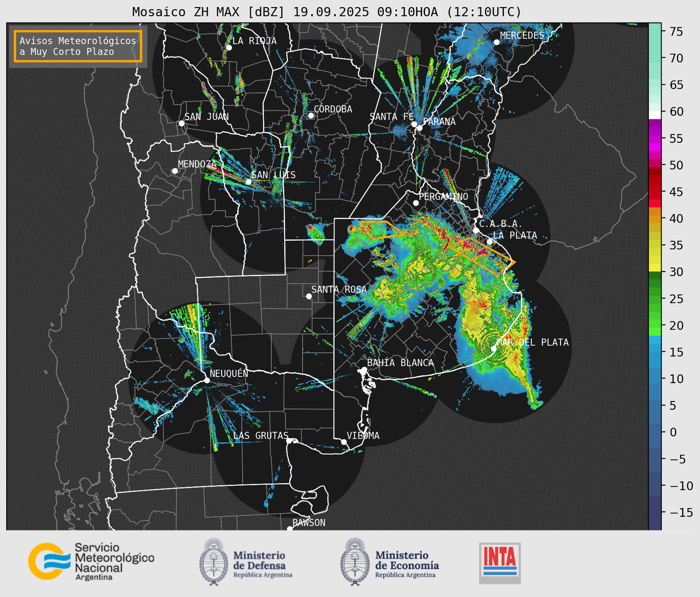Click the Ministerio de Defensa crest logo
Viewport: 700px width, 597px height.
(214, 562)
